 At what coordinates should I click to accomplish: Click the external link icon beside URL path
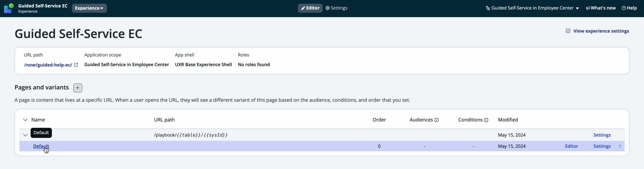[76, 65]
